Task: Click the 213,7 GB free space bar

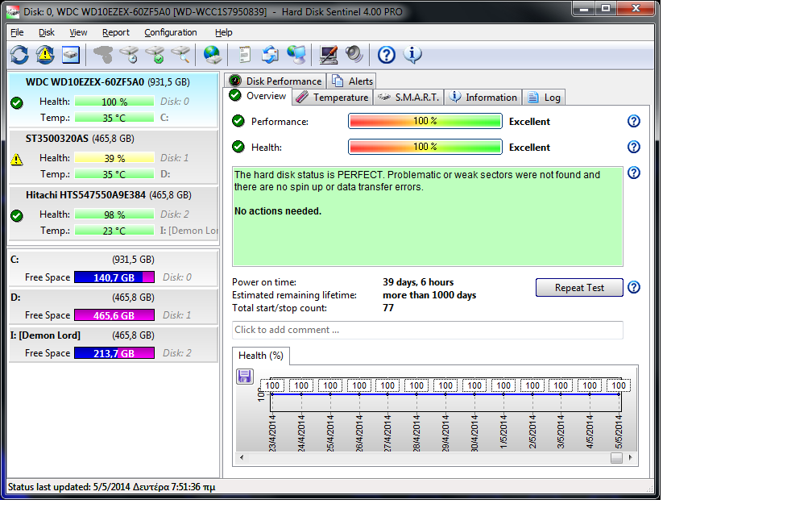Action: (114, 353)
